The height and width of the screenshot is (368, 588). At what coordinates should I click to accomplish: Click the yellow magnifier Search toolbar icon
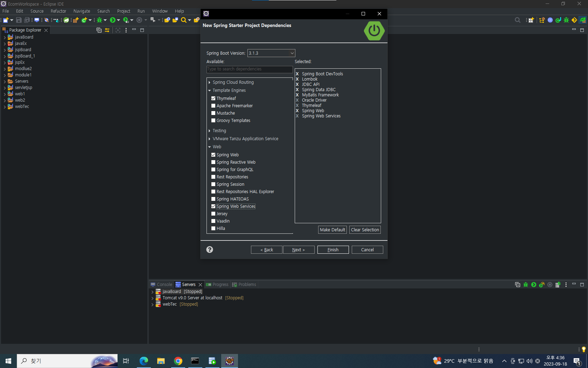pos(184,20)
